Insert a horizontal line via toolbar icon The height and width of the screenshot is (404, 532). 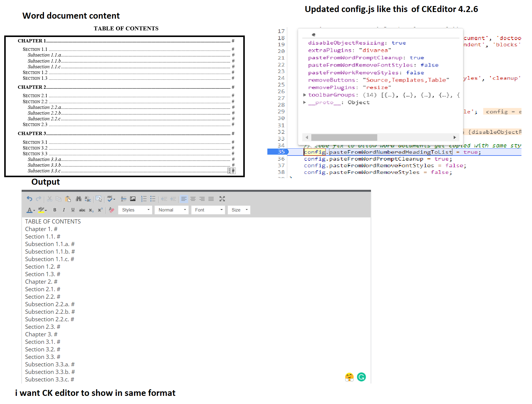123,199
